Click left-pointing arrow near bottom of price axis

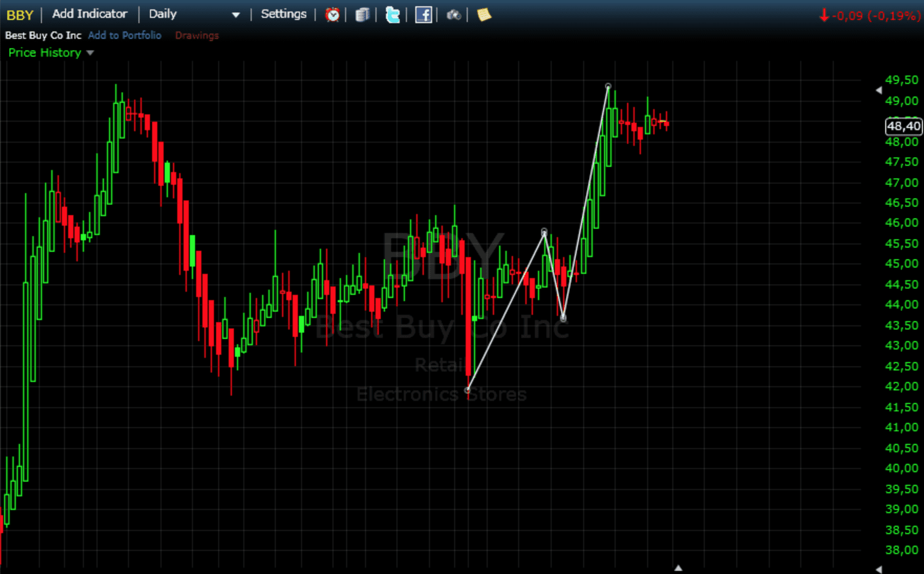[x=879, y=569]
